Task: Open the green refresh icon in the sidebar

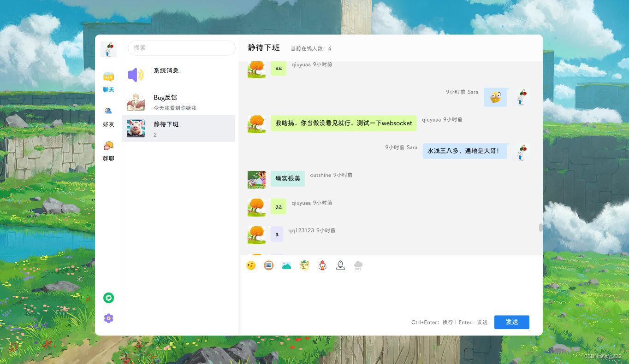Action: tap(108, 298)
